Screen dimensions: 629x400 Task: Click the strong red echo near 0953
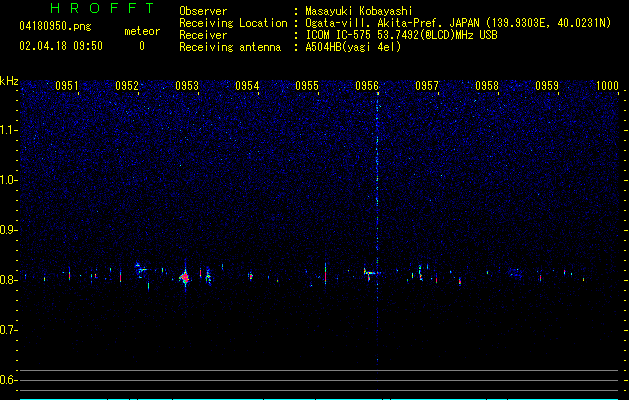(x=185, y=277)
